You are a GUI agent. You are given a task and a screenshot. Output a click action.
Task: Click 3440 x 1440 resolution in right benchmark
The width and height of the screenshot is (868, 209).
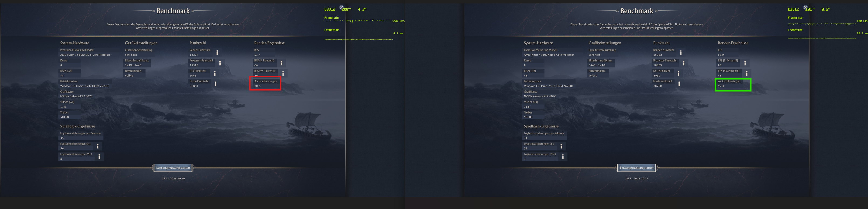597,65
